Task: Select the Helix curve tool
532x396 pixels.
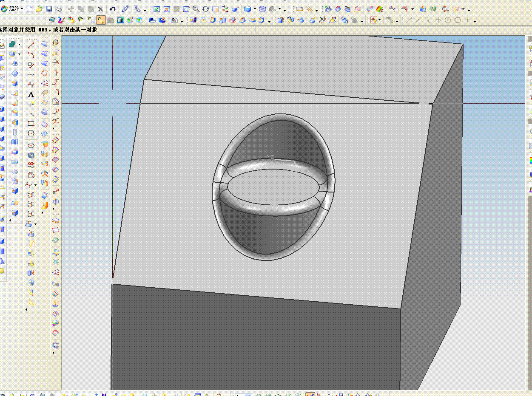Action: click(x=31, y=155)
